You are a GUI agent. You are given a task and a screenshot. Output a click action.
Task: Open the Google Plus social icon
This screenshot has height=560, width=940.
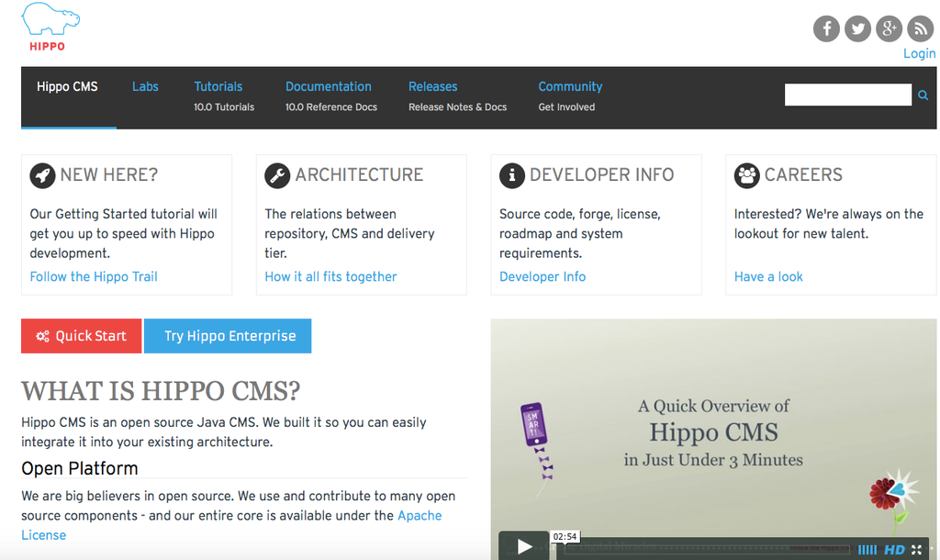889,28
